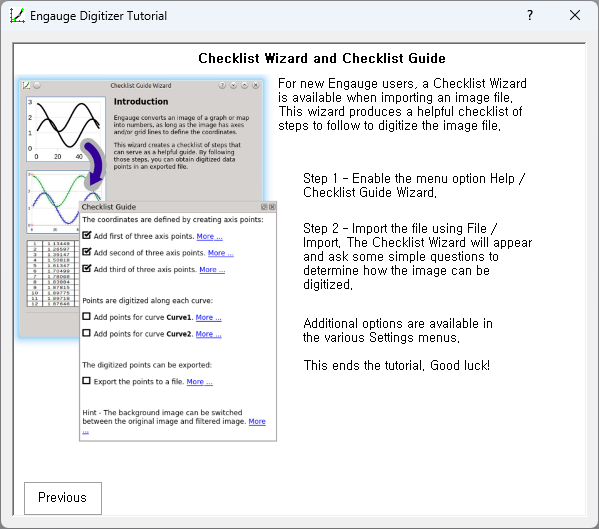The height and width of the screenshot is (529, 599).
Task: Click the 'Introduction' heading in the wizard illustration
Action: 141,102
